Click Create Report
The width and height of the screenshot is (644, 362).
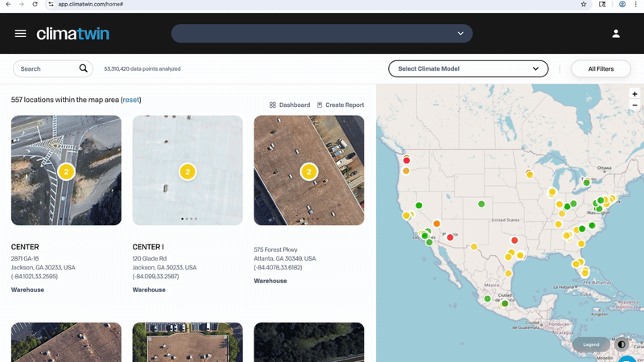341,105
